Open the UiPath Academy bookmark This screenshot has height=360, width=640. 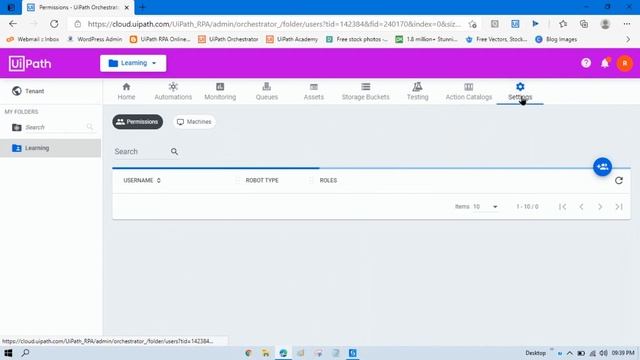tap(292, 39)
